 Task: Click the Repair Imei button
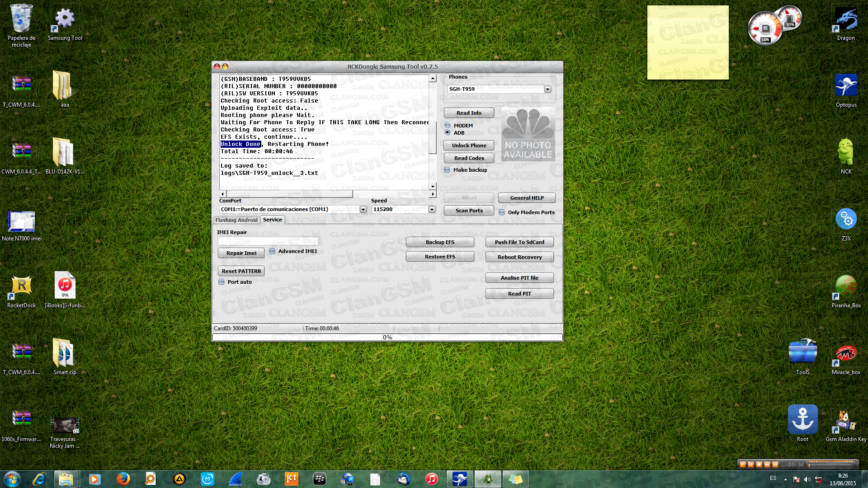coord(241,253)
